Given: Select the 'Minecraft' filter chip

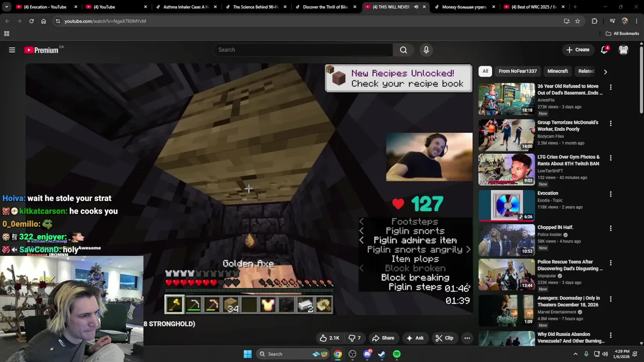Looking at the screenshot, I should (x=557, y=71).
